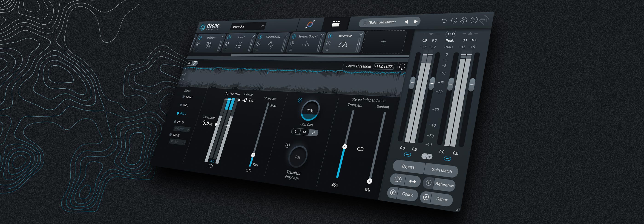Click the Transient slider handle
Viewport: 644px width, 224px height.
pos(345,147)
